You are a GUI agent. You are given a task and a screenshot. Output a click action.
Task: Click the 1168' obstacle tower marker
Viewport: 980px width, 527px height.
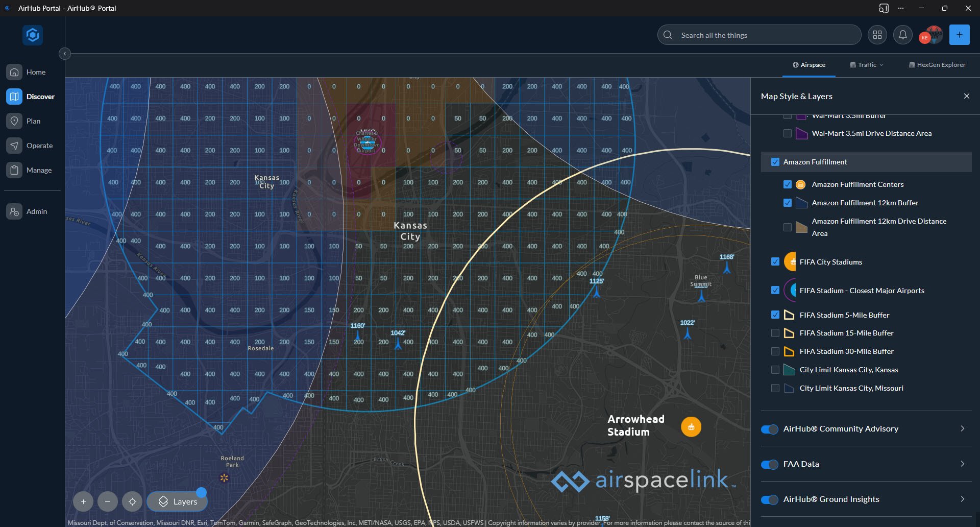727,267
